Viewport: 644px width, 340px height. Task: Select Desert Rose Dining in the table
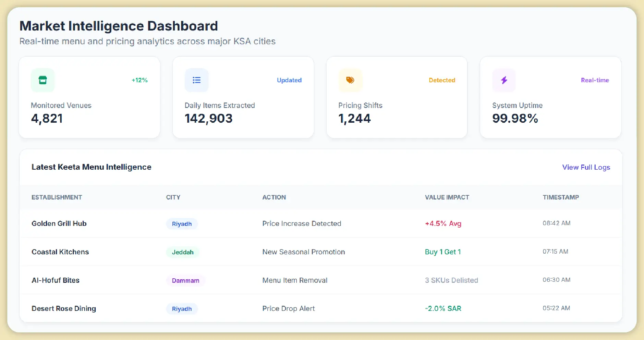tap(64, 308)
